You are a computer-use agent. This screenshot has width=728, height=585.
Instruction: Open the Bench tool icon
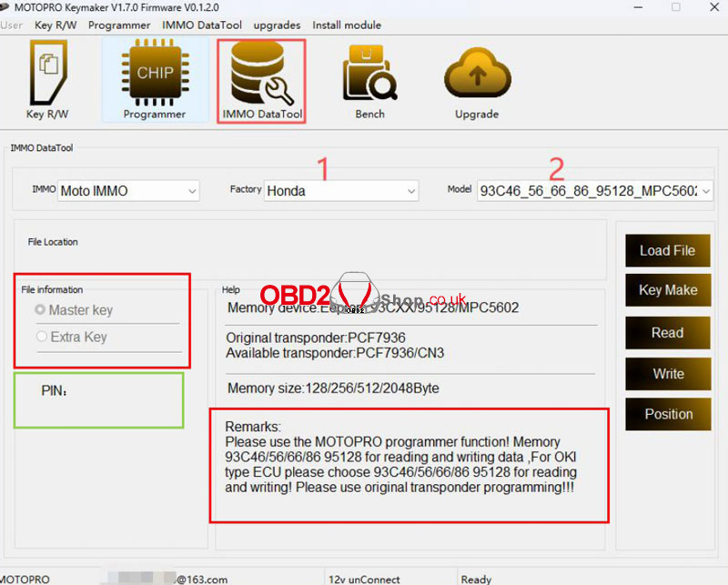pyautogui.click(x=370, y=81)
